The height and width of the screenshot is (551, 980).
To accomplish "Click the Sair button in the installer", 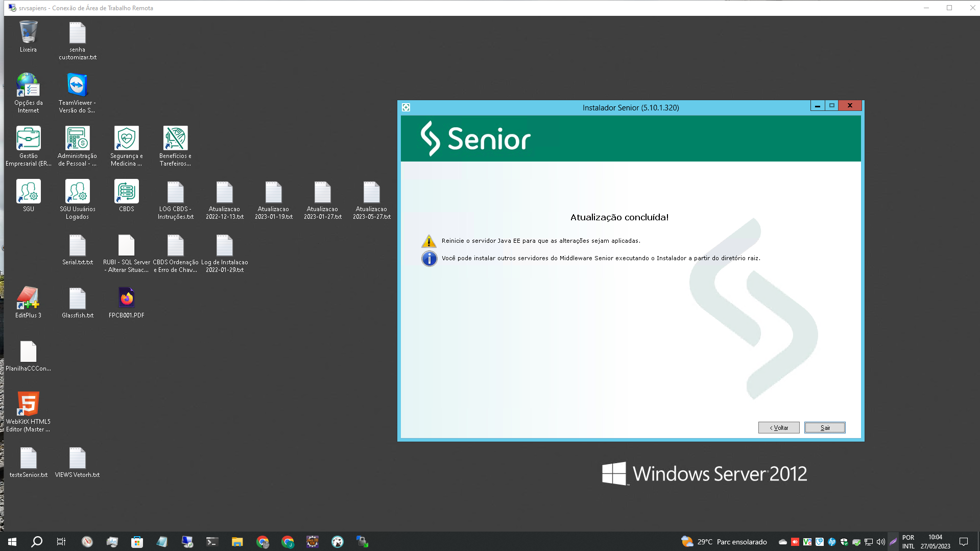I will pyautogui.click(x=825, y=428).
